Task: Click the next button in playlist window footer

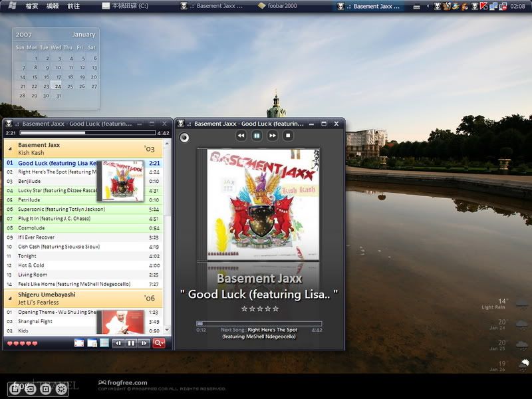Action: click(x=144, y=343)
